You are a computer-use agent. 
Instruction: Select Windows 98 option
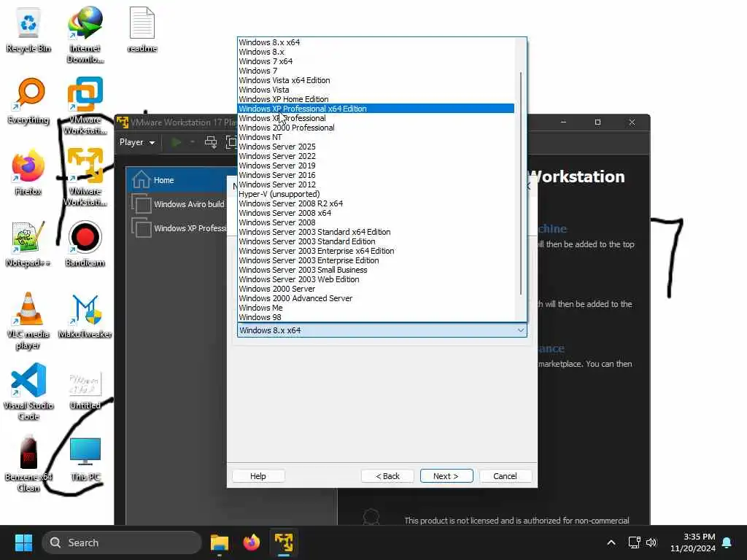[376, 317]
